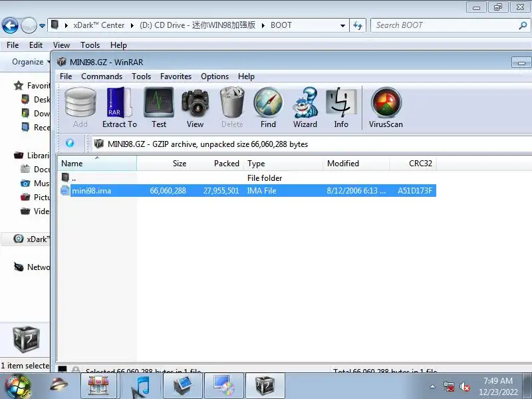Show hidden tray icons arrow
This screenshot has width=532, height=399.
433,386
